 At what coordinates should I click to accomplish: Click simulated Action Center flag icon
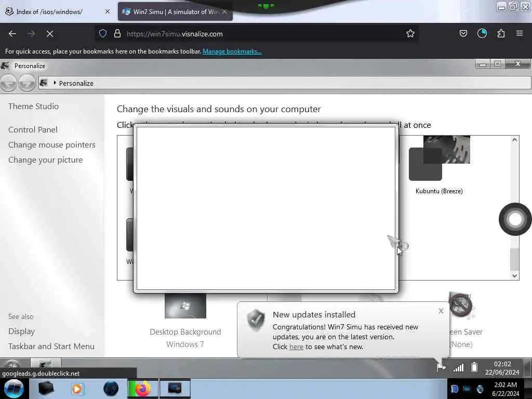point(441,367)
